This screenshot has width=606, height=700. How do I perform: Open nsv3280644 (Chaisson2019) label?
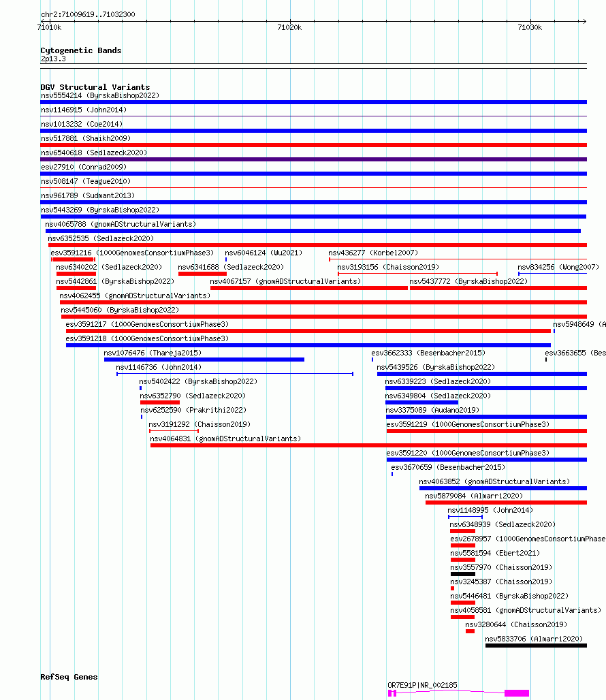point(516,624)
